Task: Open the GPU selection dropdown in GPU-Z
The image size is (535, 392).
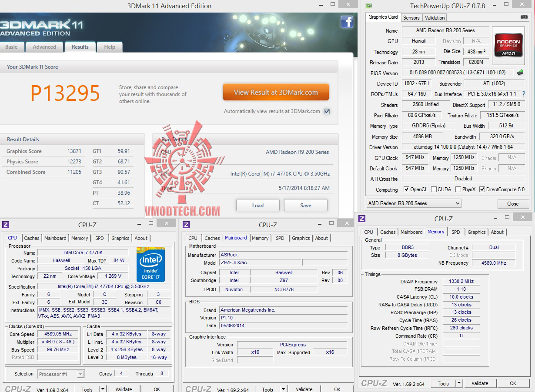Action: click(x=414, y=203)
